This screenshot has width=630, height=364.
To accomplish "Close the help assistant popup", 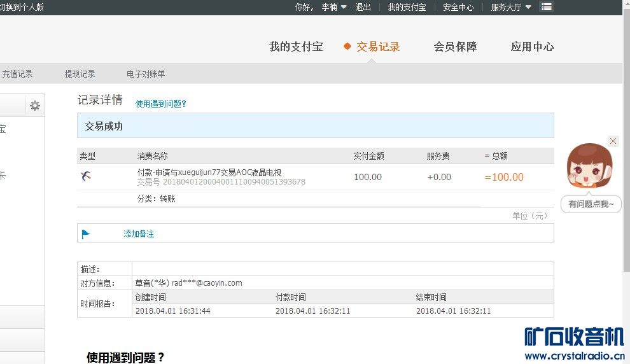I will coord(613,141).
